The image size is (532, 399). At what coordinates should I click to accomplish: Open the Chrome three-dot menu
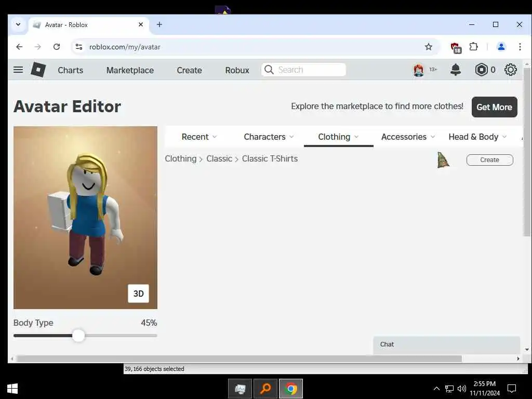(x=520, y=47)
